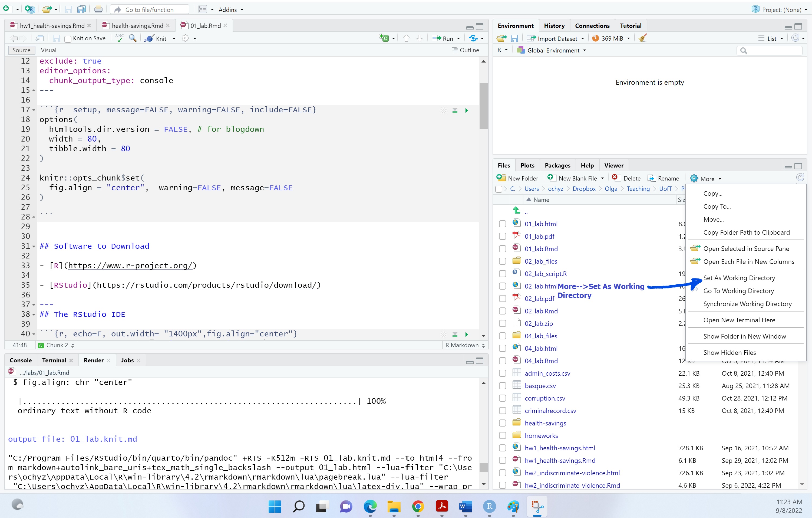812x518 pixels.
Task: Click the memory usage 369 MiB indicator
Action: (x=611, y=38)
